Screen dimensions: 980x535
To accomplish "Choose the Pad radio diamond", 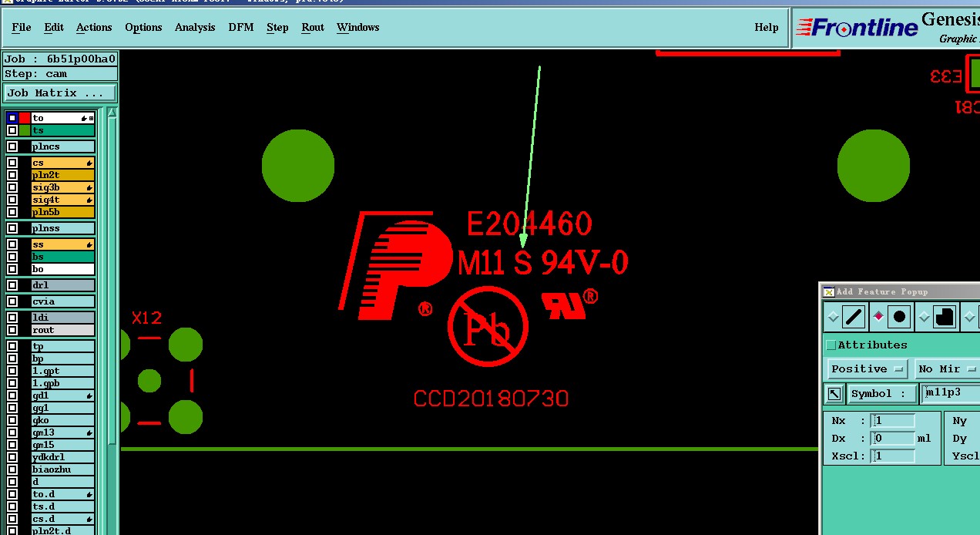I will 878,317.
